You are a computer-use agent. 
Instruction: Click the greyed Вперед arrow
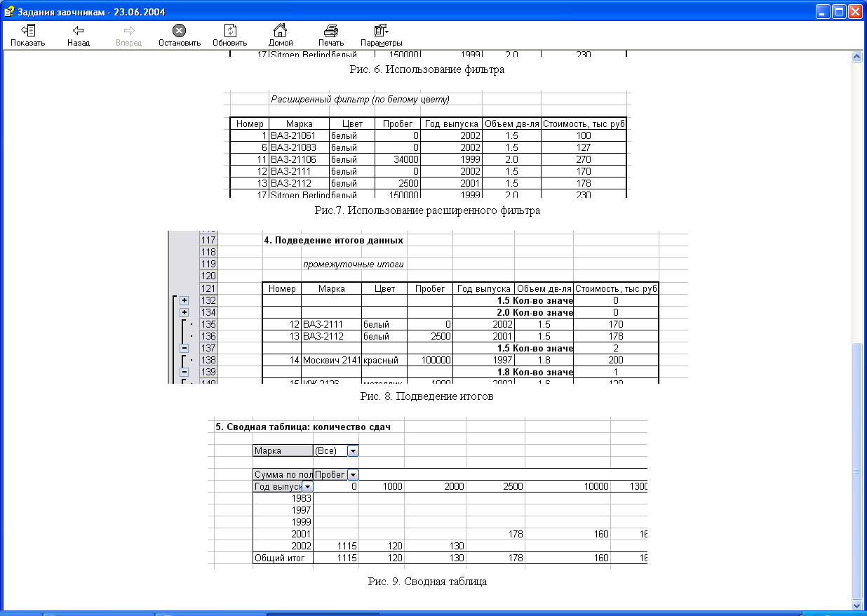click(x=128, y=35)
